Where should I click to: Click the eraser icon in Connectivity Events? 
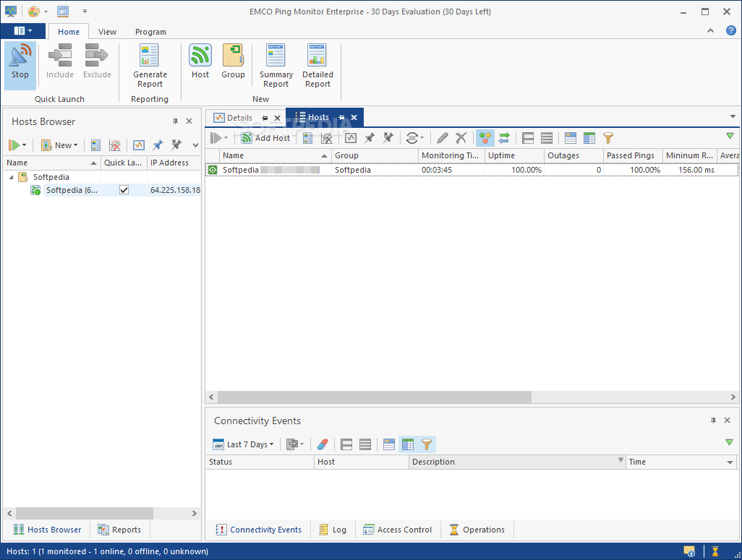(x=323, y=444)
